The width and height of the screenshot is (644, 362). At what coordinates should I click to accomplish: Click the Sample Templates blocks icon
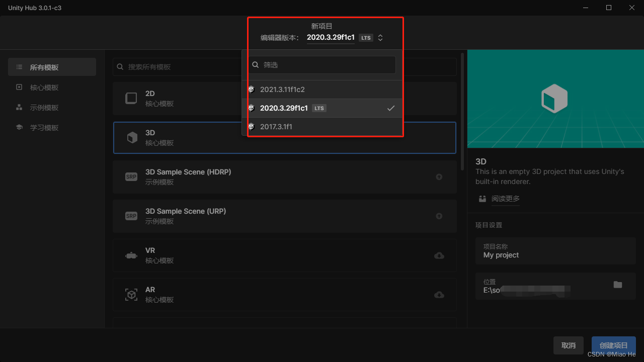[19, 107]
